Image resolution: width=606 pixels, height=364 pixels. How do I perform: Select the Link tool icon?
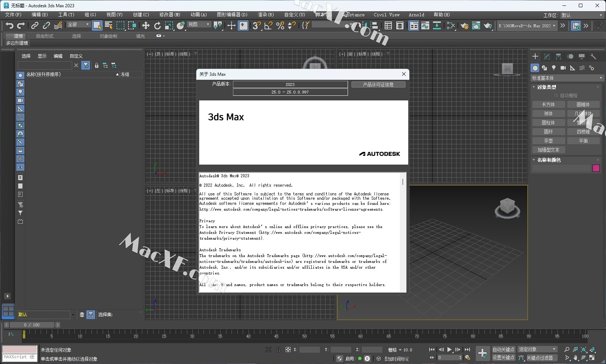pyautogui.click(x=35, y=25)
